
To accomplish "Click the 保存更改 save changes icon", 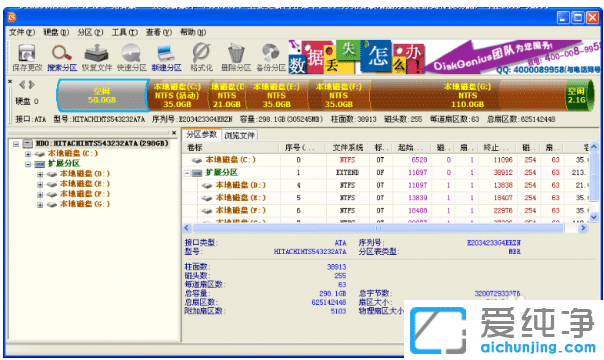I will [27, 57].
